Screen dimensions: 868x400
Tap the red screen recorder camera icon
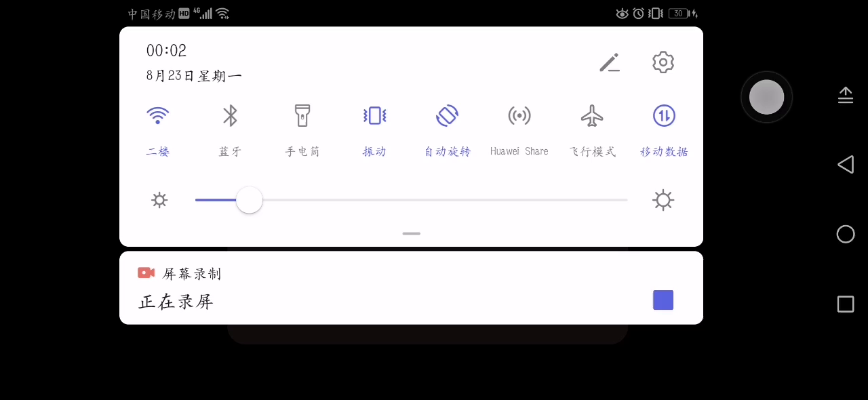pos(146,273)
